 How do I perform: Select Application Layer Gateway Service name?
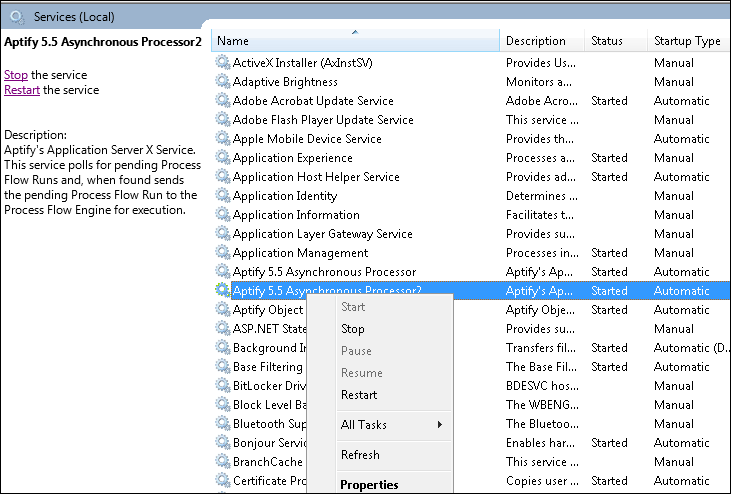pos(322,234)
